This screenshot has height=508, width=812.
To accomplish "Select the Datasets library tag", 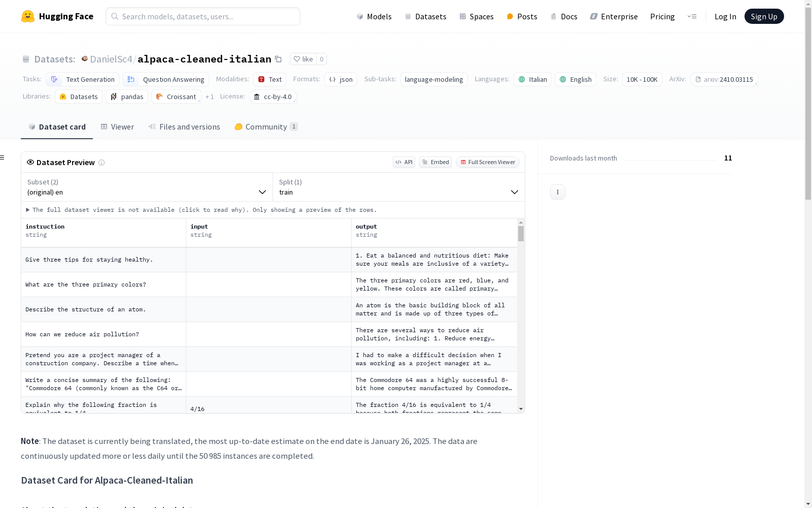I will [x=79, y=97].
